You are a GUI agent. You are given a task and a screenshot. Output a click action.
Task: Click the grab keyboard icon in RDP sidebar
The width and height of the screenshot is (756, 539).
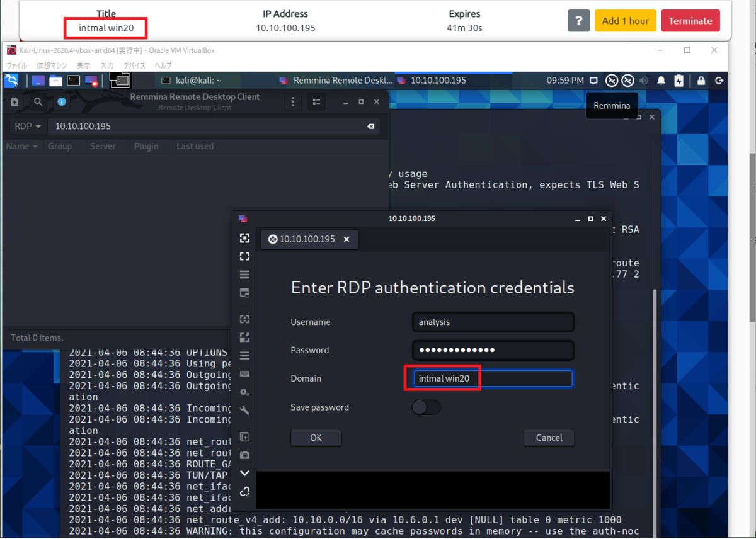245,374
